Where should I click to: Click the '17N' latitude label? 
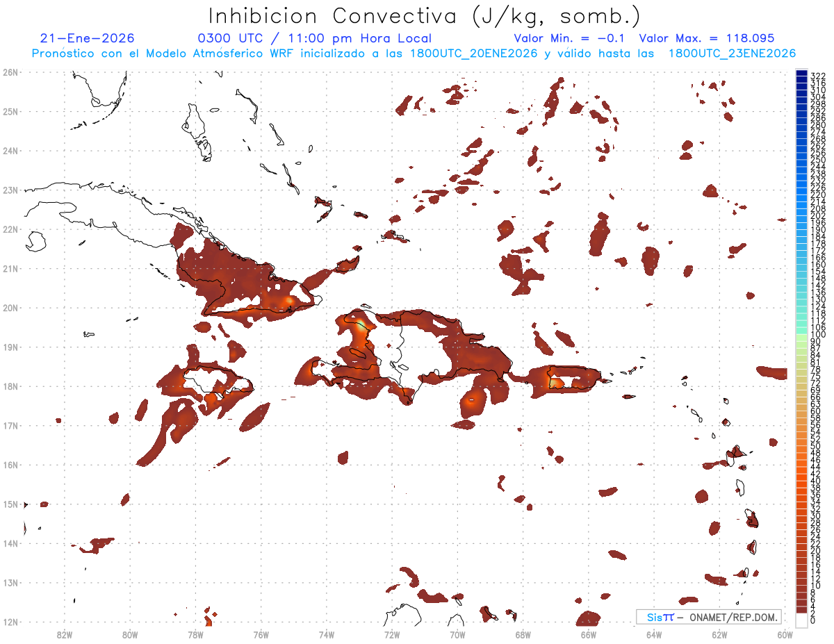pos(10,425)
